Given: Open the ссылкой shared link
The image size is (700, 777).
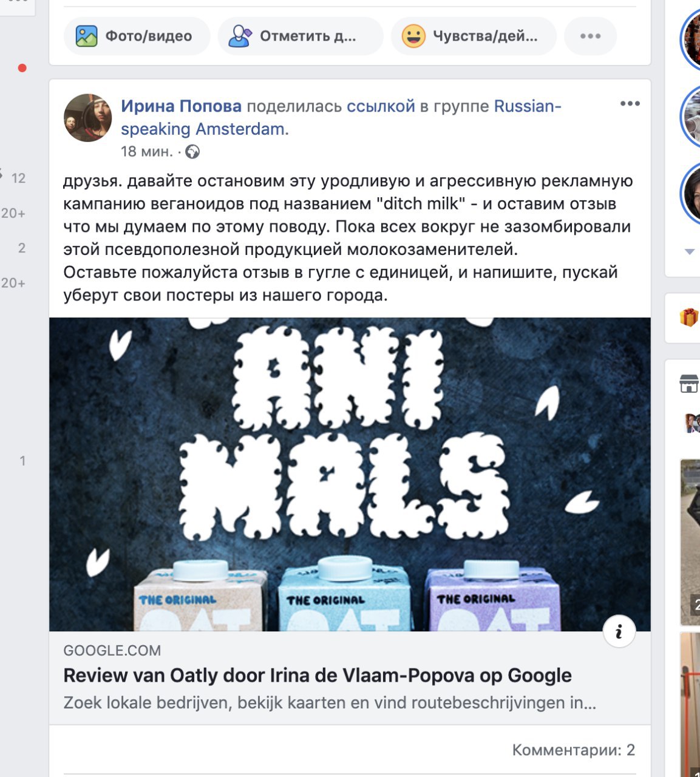Looking at the screenshot, I should [x=381, y=106].
